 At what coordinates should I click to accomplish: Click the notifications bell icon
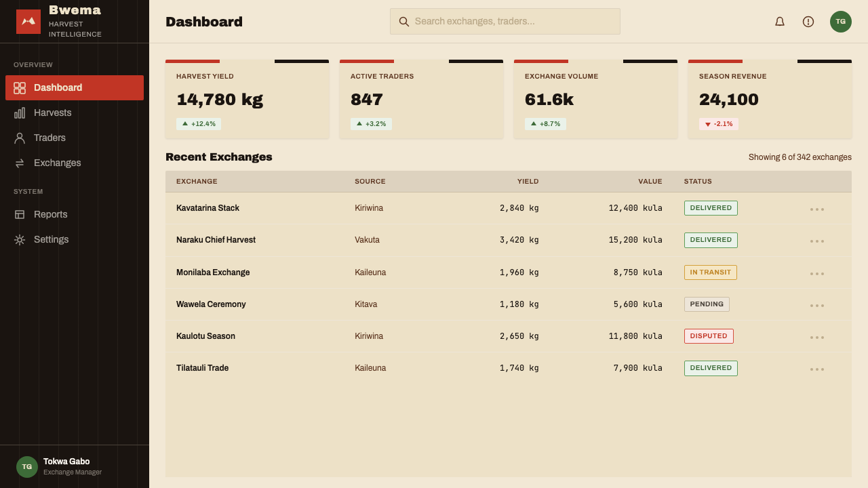pos(780,22)
